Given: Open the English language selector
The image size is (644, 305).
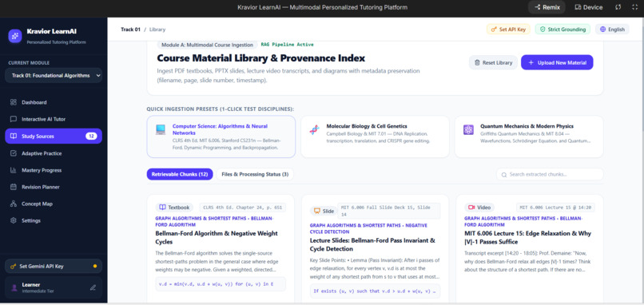Looking at the screenshot, I should pos(612,30).
